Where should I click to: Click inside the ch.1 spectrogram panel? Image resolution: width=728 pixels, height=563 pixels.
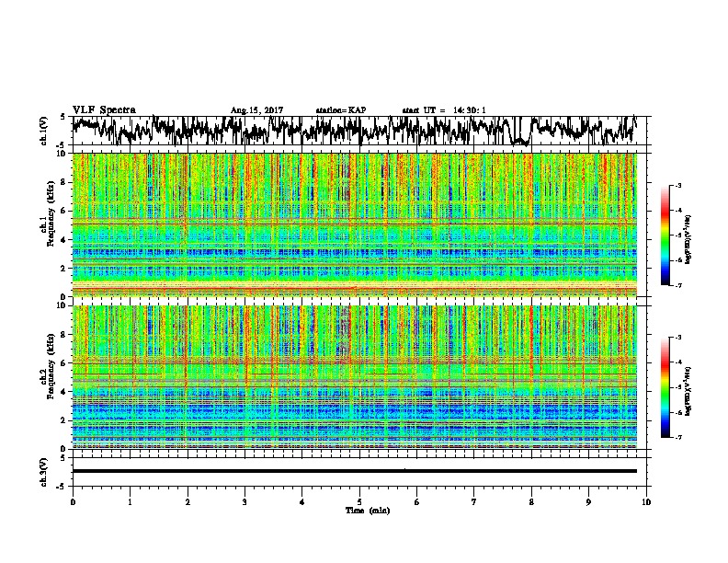click(x=354, y=224)
